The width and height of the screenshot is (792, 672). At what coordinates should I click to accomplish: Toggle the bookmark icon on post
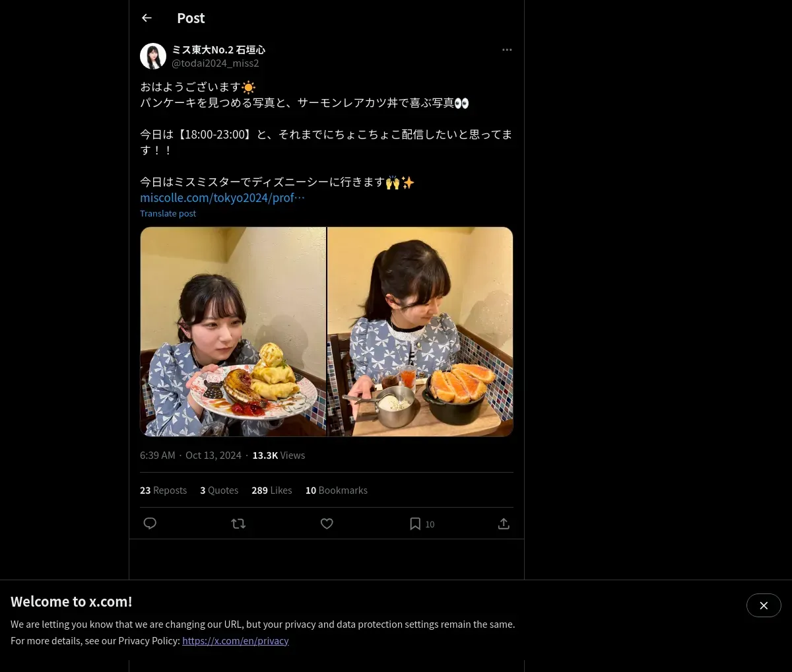pos(415,523)
